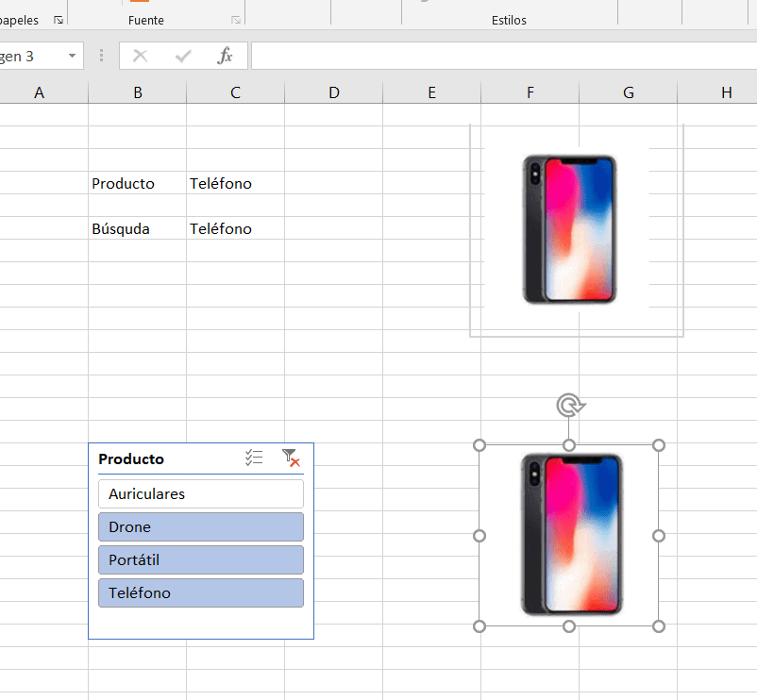Open the Insert Function fx dialog
This screenshot has width=757, height=700.
[225, 56]
